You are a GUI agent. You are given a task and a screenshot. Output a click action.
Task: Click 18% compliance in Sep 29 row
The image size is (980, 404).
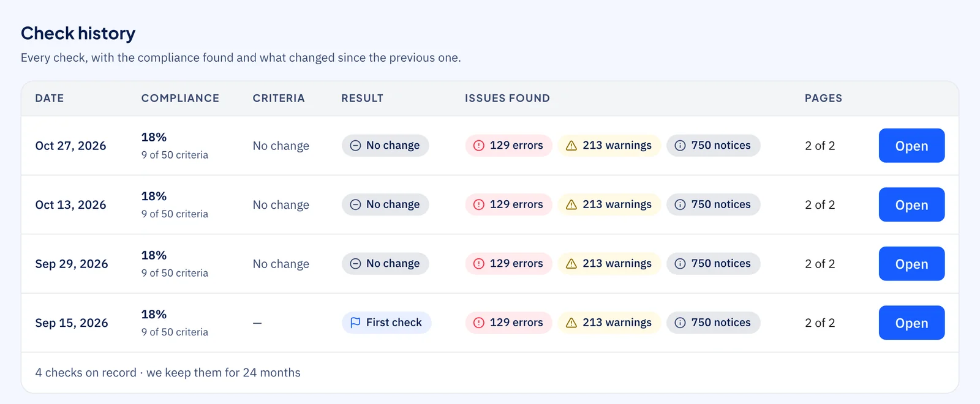154,255
